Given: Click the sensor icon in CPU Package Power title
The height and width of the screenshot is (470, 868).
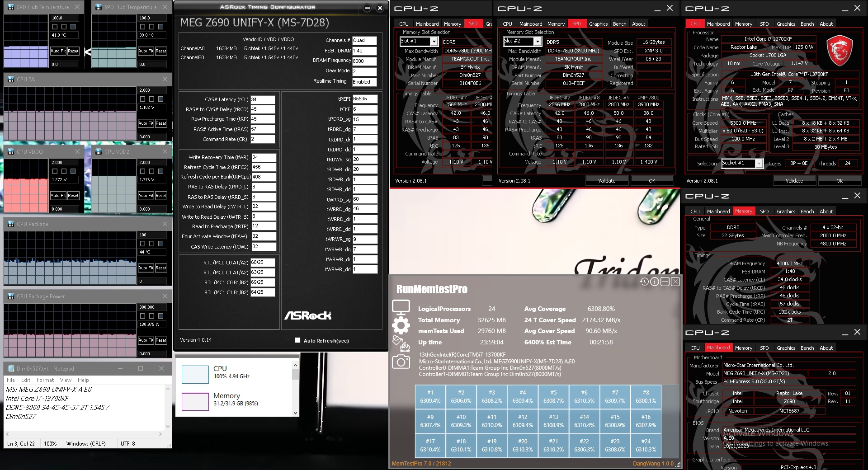Looking at the screenshot, I should [x=11, y=296].
